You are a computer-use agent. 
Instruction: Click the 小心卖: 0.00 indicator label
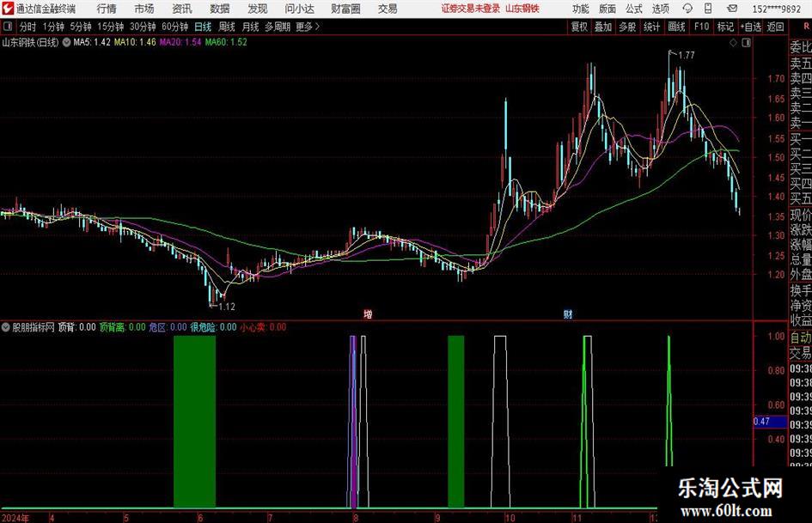pos(263,327)
